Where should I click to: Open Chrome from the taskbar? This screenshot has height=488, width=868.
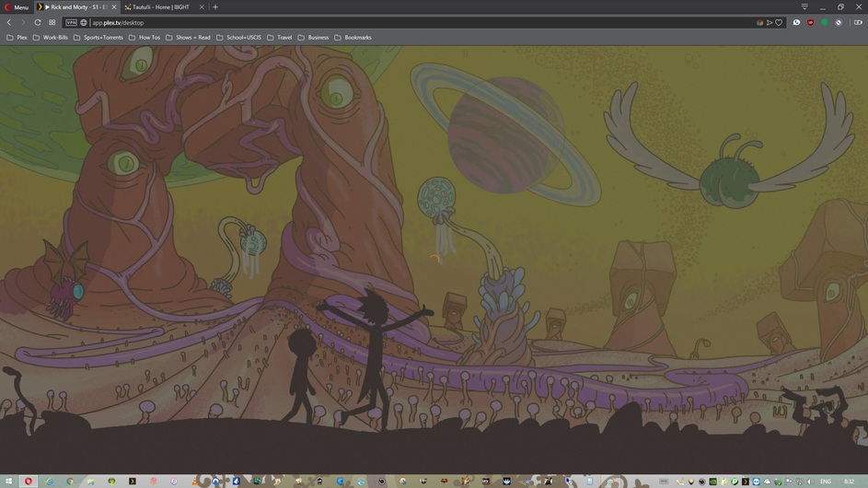70,482
